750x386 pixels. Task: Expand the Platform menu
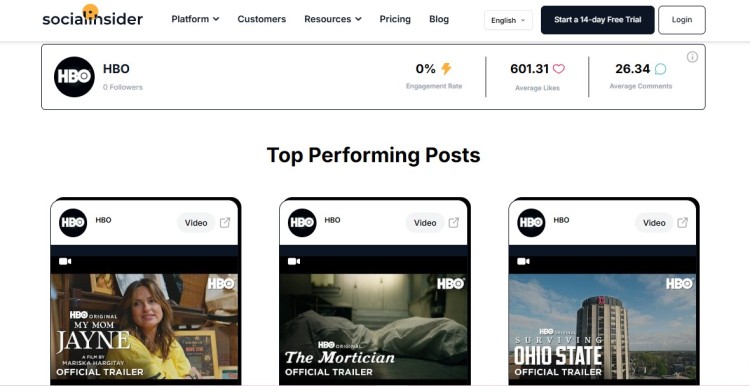pos(195,19)
